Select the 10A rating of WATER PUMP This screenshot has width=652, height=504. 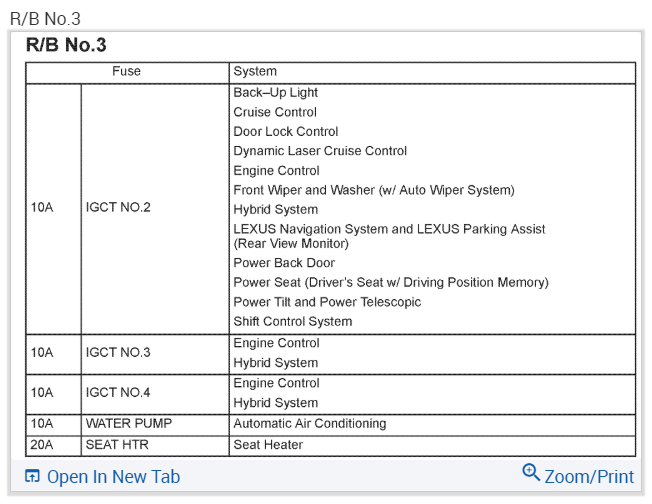click(42, 423)
